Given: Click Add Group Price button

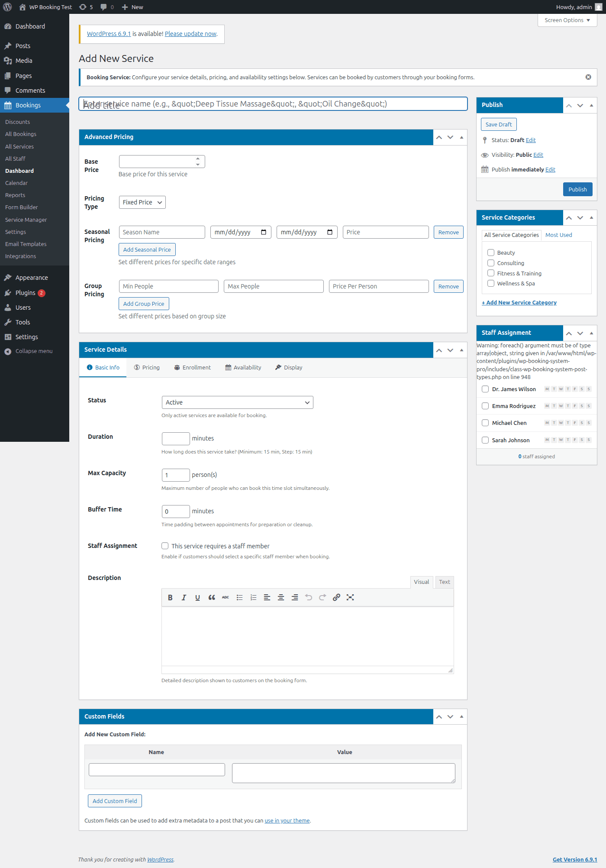Looking at the screenshot, I should coord(144,304).
